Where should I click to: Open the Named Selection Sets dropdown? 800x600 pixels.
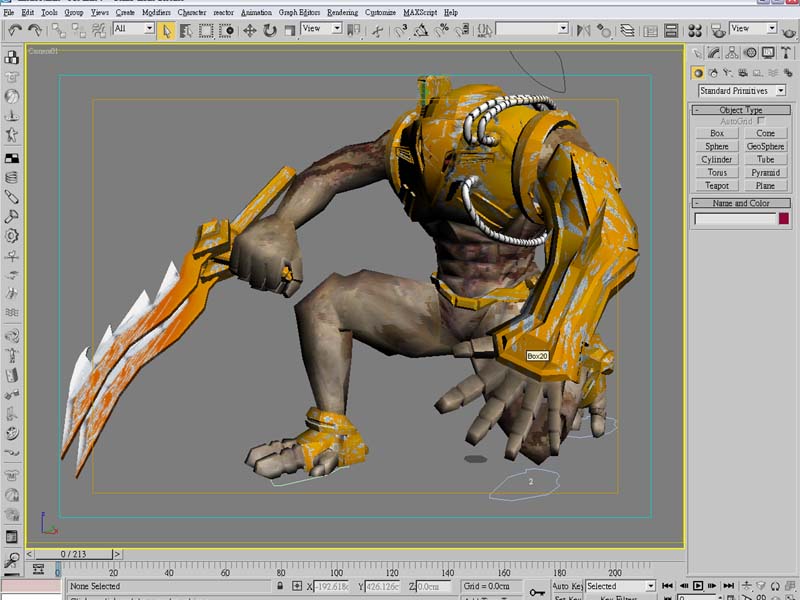[532, 29]
